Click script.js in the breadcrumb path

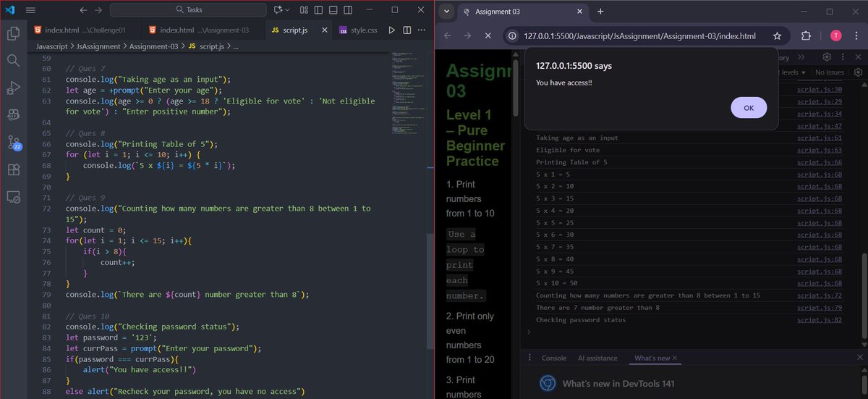tap(211, 46)
